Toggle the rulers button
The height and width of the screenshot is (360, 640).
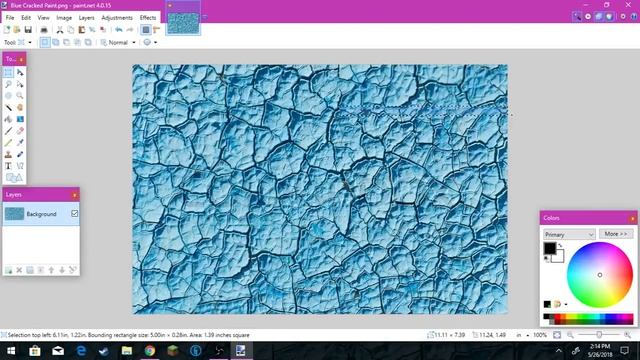pyautogui.click(x=156, y=30)
